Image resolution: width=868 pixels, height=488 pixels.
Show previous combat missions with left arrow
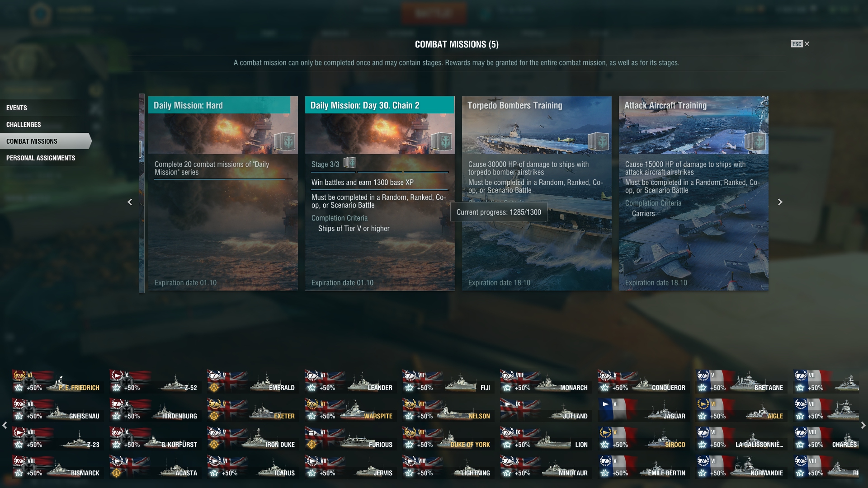point(130,202)
